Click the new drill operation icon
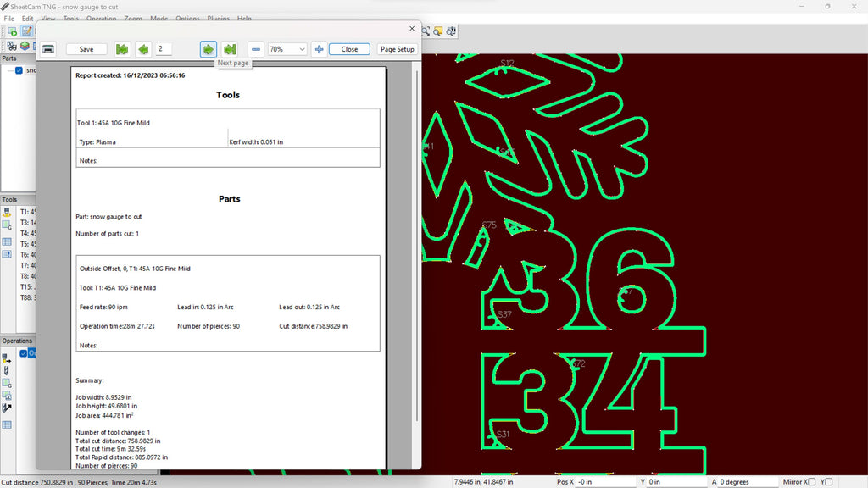This screenshot has height=488, width=868. [7, 371]
